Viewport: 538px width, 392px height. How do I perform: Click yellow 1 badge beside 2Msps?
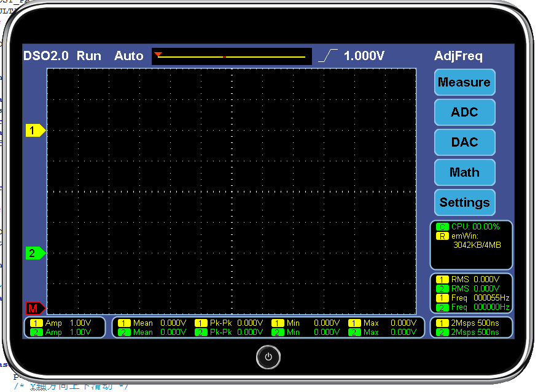442,323
